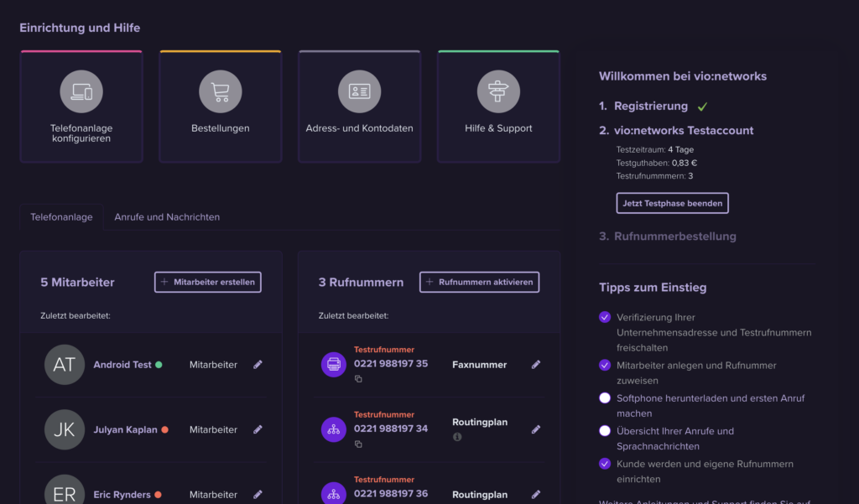The width and height of the screenshot is (859, 504).
Task: Click the Mitarbeiter erstellen button
Action: click(207, 282)
